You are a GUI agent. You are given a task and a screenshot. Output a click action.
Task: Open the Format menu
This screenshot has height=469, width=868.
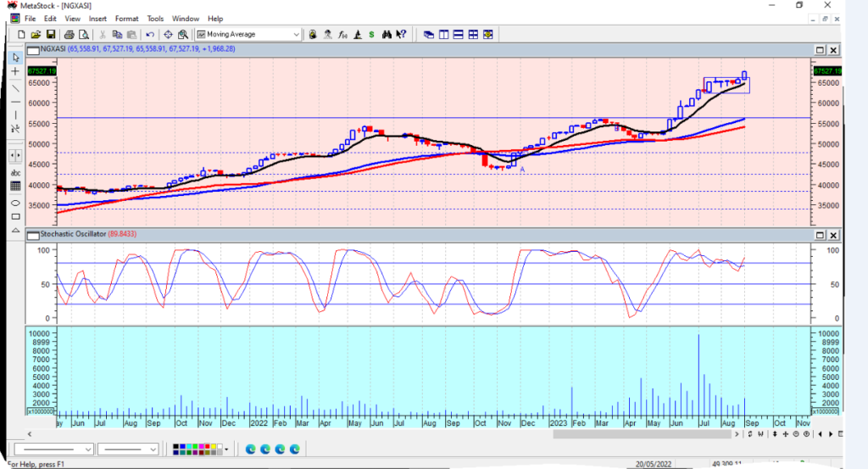(x=126, y=18)
